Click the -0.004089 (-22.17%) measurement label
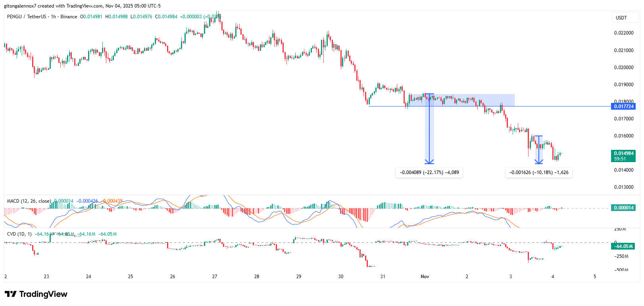 pos(429,172)
